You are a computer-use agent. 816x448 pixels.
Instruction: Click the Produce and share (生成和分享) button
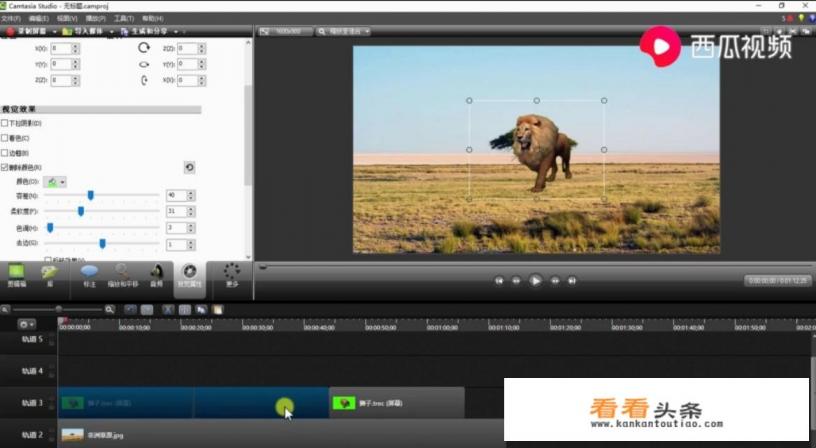(x=150, y=32)
